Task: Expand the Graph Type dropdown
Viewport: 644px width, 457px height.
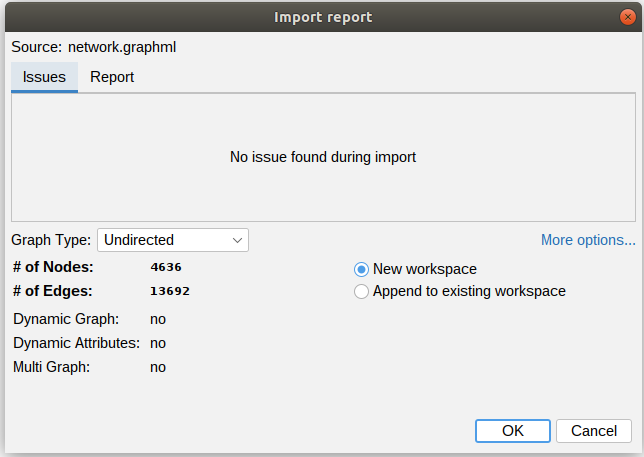Action: [x=172, y=240]
